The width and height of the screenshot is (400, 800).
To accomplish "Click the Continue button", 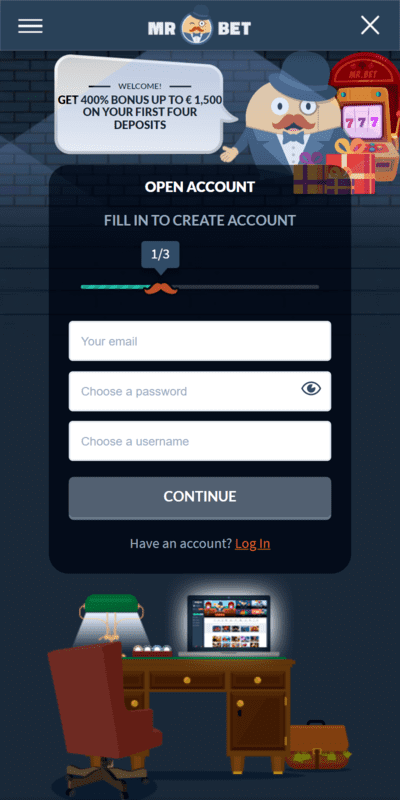I will tap(200, 497).
